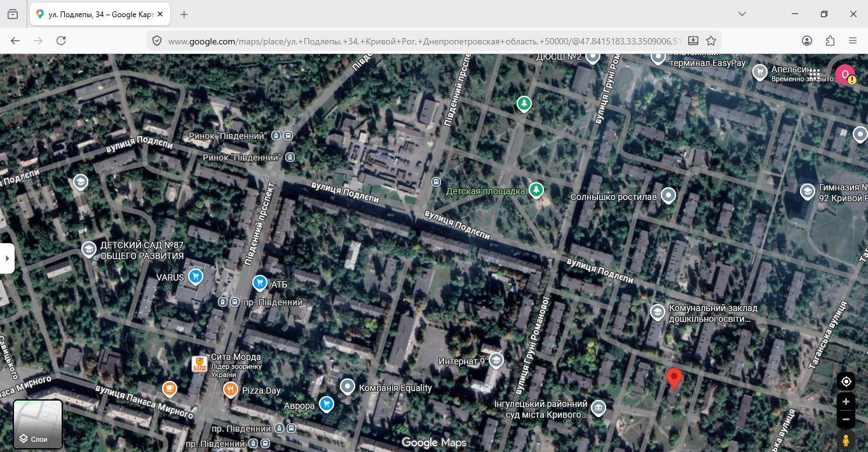The height and width of the screenshot is (452, 868).
Task: Zoom in with the plus button
Action: [x=846, y=401]
